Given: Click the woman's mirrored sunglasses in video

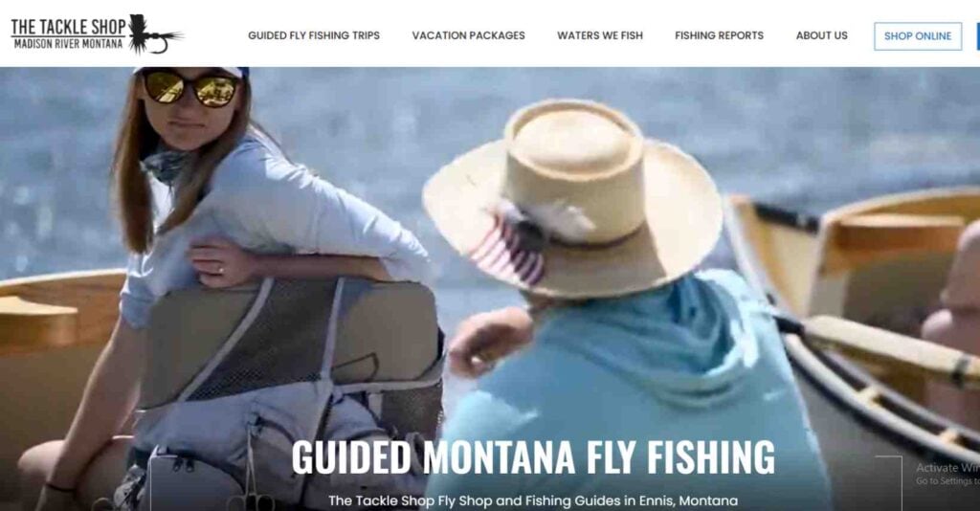Looking at the screenshot, I should click(x=191, y=87).
